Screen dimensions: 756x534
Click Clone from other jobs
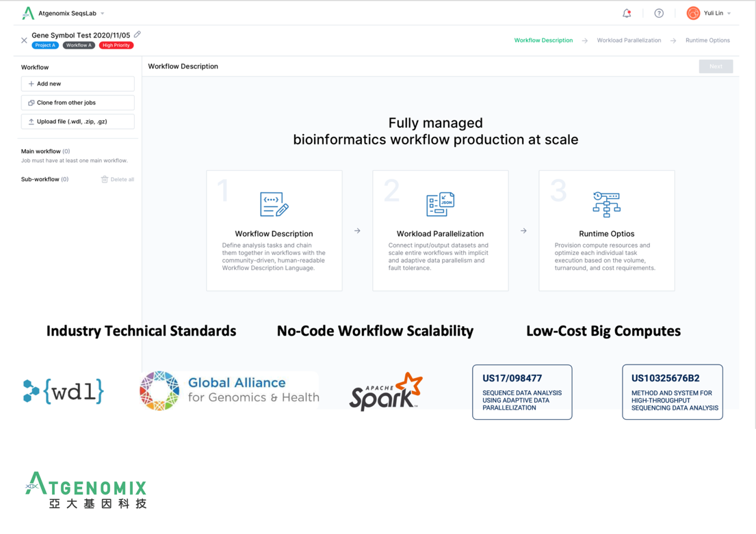click(77, 103)
